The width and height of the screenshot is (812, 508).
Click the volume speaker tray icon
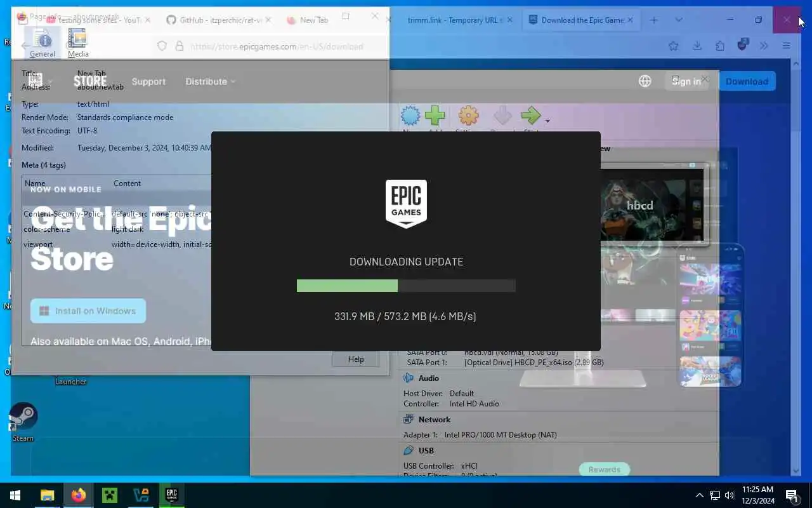[x=730, y=495]
